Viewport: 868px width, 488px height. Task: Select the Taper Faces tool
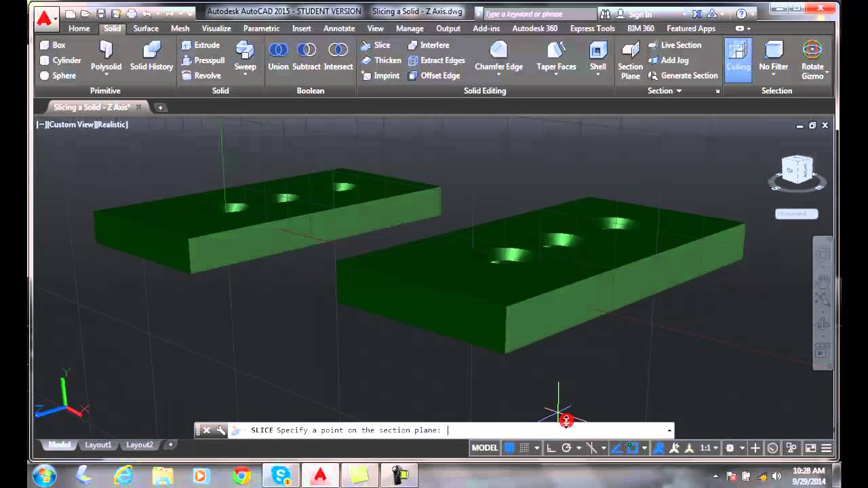tap(556, 54)
